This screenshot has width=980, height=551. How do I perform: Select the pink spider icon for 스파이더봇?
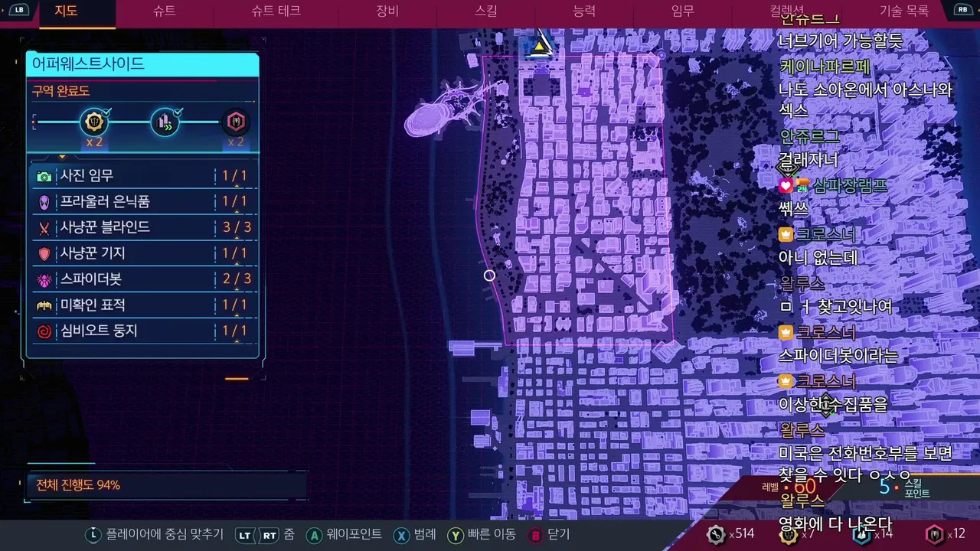point(44,279)
